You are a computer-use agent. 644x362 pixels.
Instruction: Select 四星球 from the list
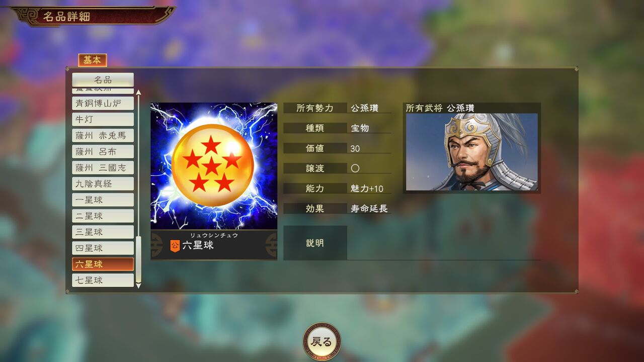click(x=103, y=248)
